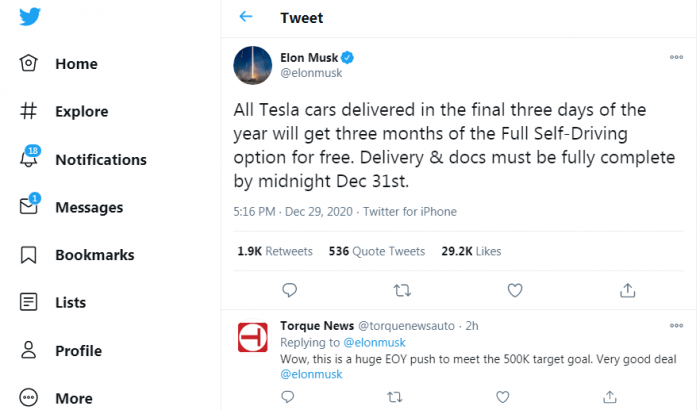Reply to the Torque News comment

289,397
